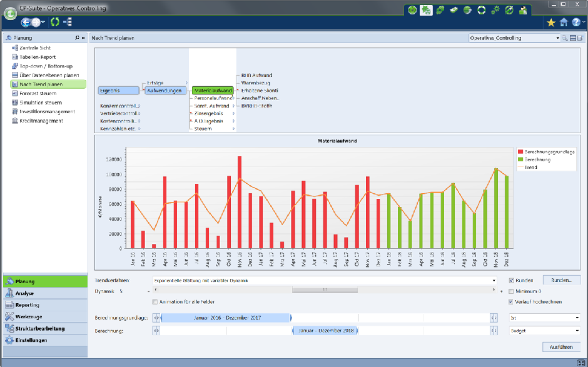This screenshot has height=367, width=588.
Task: Click the Januar - Dezember 2018 range bar
Action: [x=325, y=331]
